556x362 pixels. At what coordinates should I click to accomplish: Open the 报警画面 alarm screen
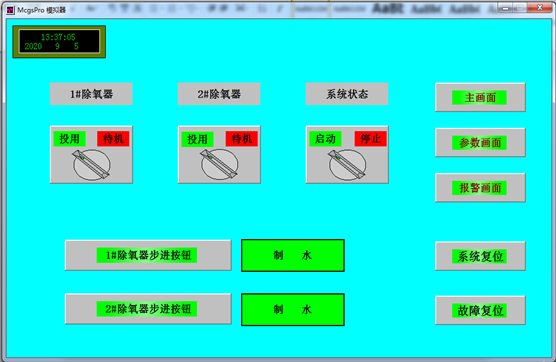480,188
